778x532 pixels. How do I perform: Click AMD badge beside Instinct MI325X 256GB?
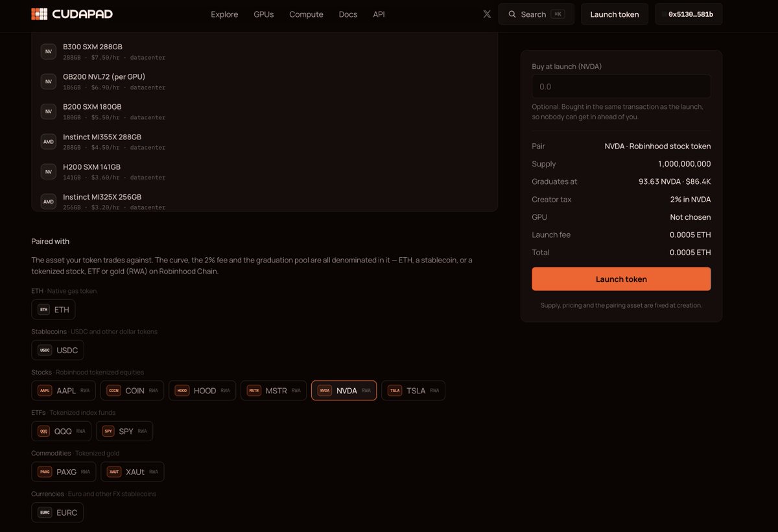49,202
